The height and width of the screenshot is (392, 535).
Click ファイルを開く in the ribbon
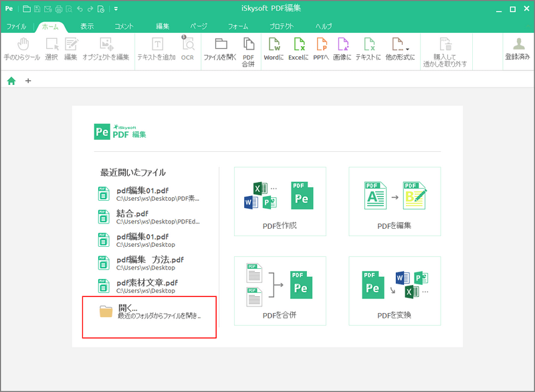220,50
